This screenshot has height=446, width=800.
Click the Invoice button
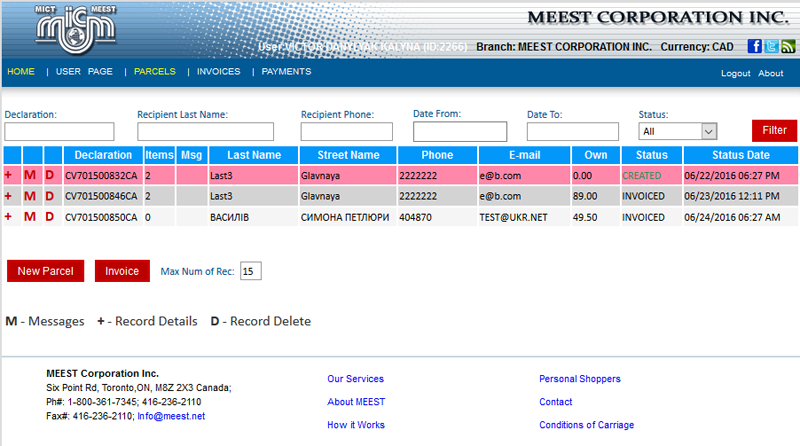point(122,271)
